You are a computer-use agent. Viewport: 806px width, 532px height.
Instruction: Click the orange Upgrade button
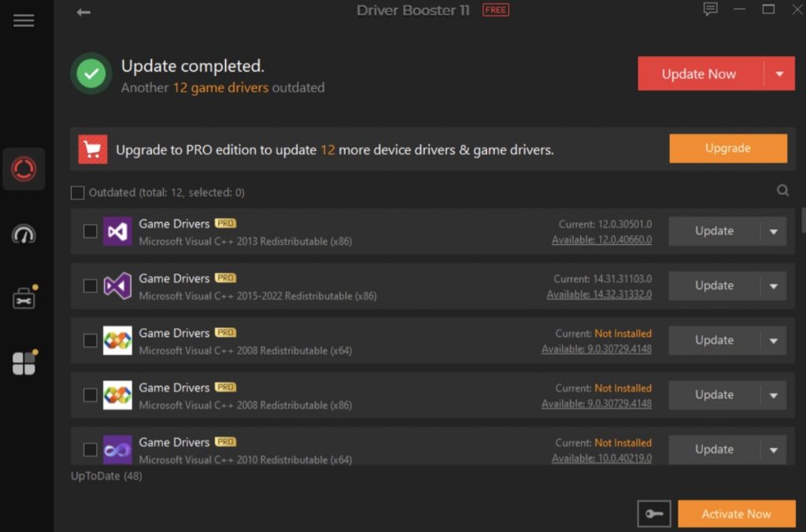click(x=727, y=148)
